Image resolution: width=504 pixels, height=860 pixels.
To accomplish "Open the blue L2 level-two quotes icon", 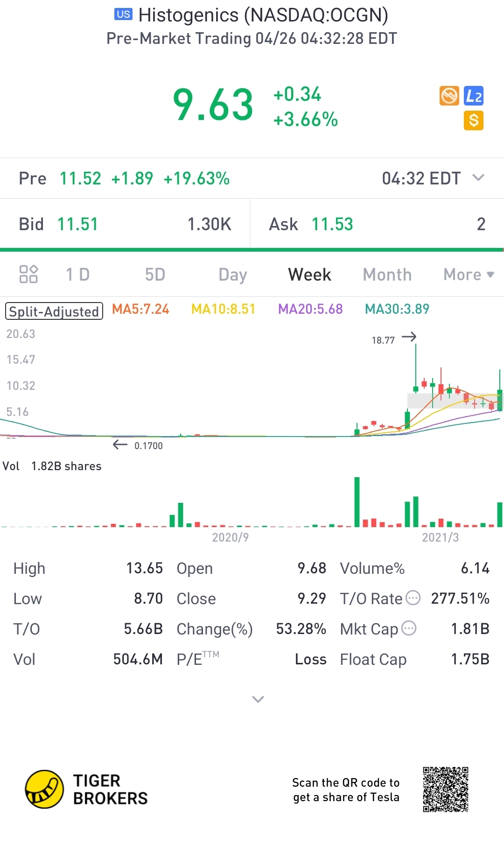I will pyautogui.click(x=474, y=96).
